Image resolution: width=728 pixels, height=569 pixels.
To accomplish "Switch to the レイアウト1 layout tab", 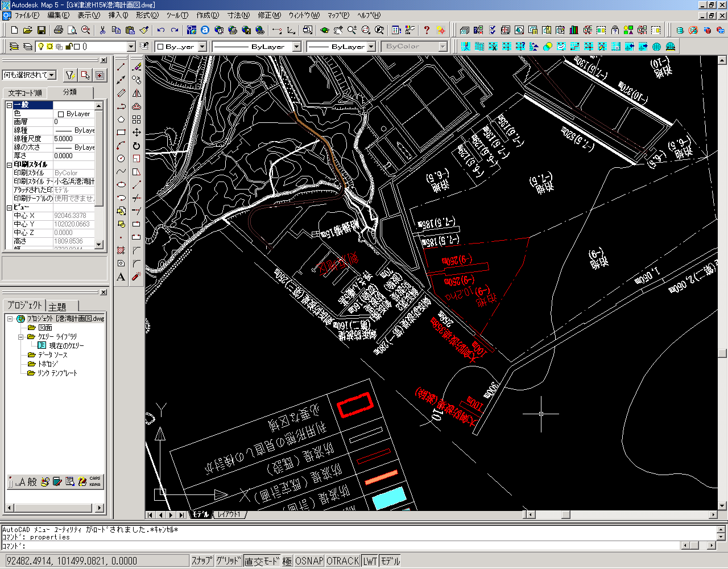I will pos(229,514).
